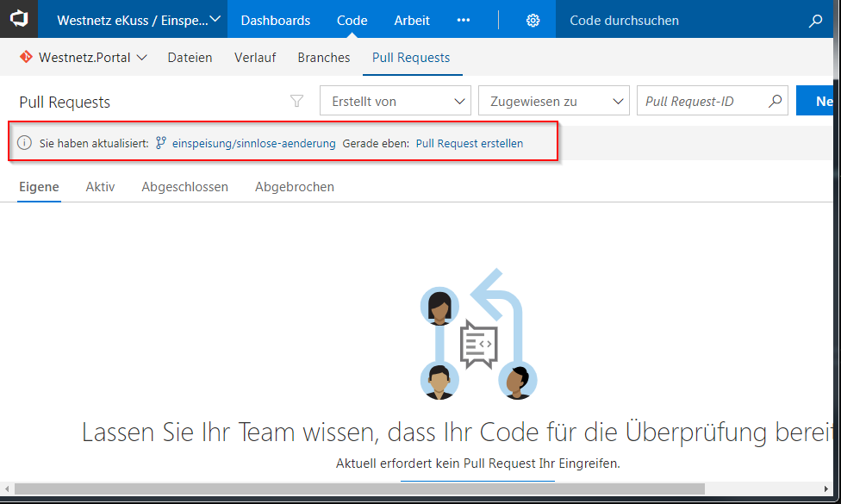Open the more options ellipsis menu
The width and height of the screenshot is (841, 504).
[464, 20]
